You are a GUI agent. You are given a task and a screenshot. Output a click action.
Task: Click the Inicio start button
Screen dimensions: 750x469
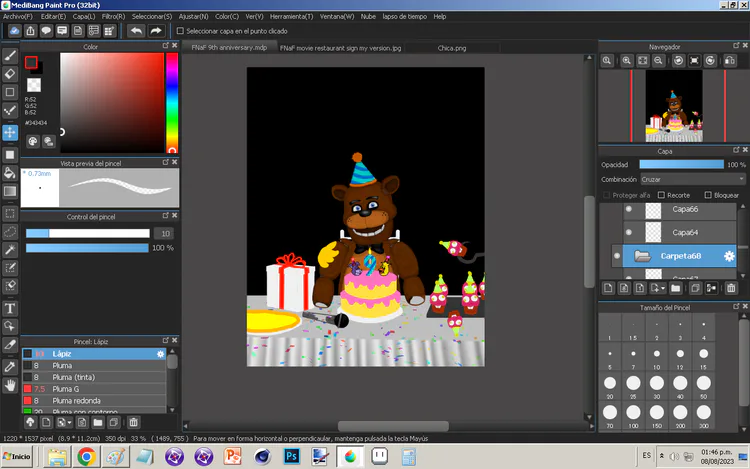click(17, 456)
